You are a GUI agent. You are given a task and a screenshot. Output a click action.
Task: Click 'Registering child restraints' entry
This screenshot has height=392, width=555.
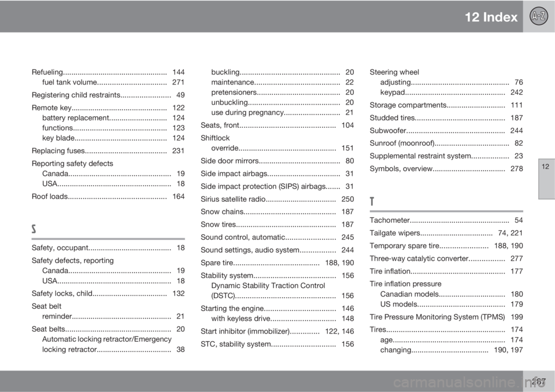(108, 95)
